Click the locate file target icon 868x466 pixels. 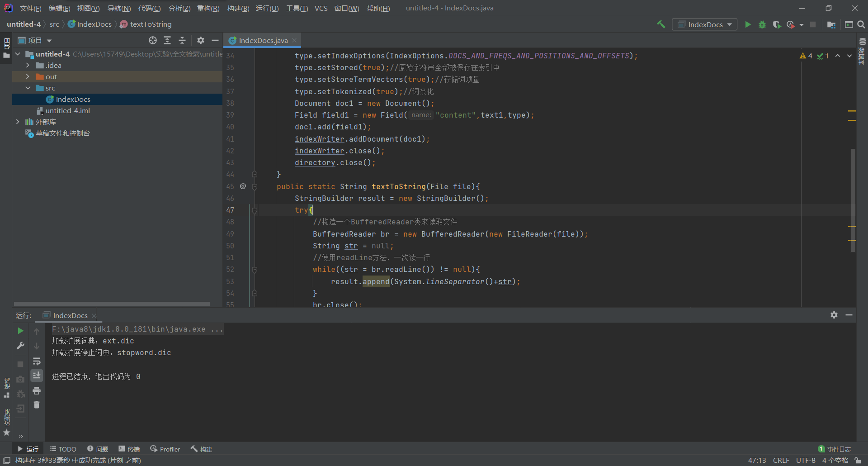[153, 40]
